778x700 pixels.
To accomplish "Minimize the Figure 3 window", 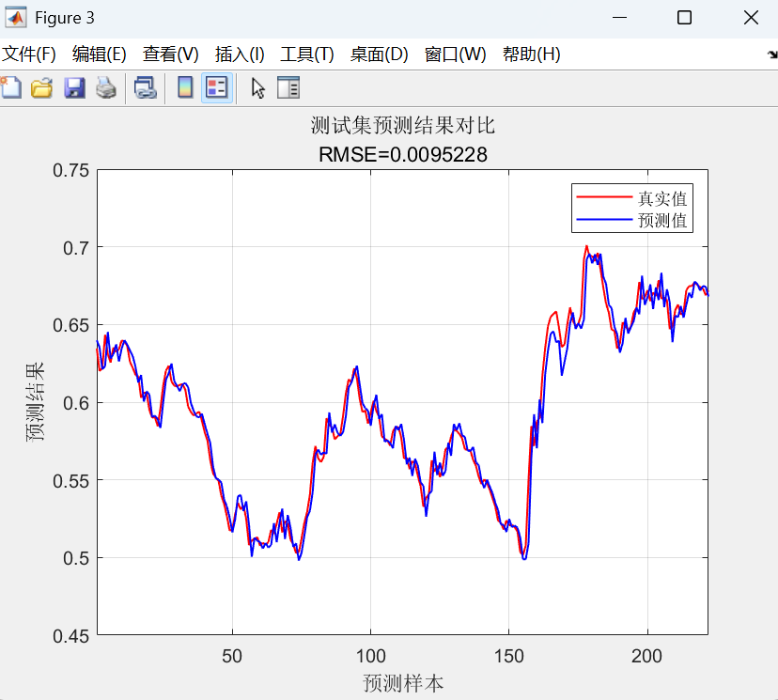I will 619,18.
